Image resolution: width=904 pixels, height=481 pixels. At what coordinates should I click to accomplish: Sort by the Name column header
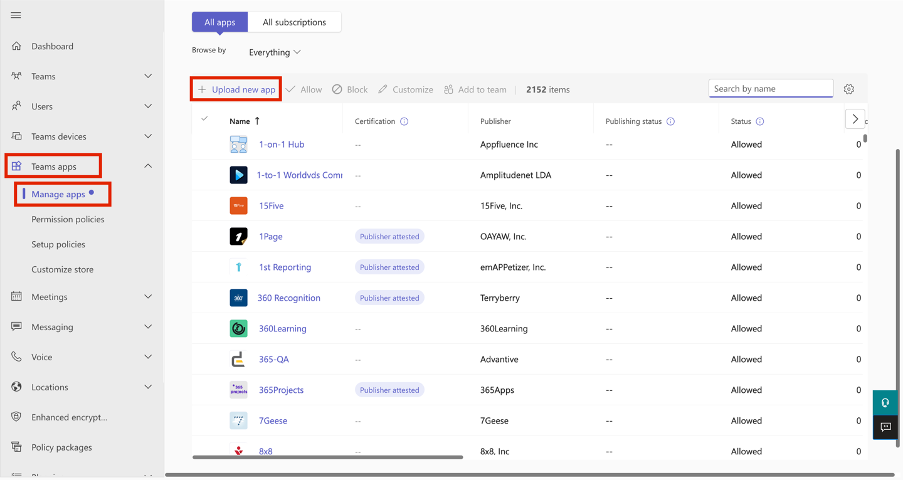[244, 121]
